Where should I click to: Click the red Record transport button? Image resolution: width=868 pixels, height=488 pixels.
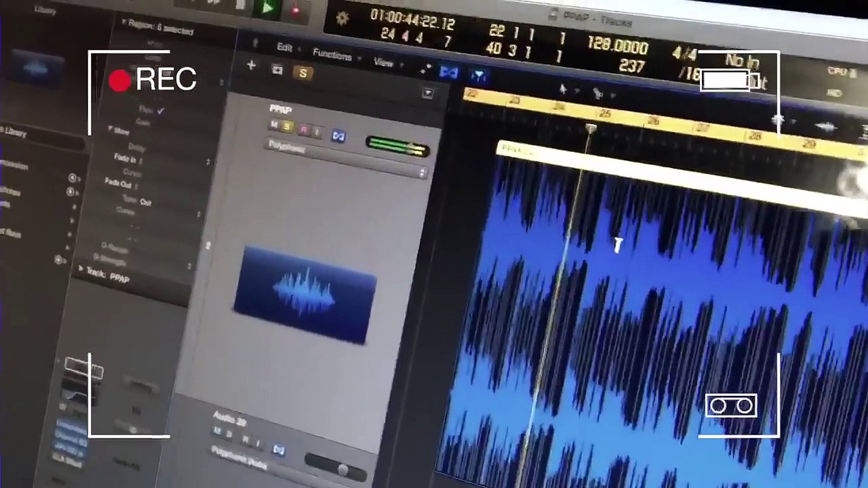point(296,10)
